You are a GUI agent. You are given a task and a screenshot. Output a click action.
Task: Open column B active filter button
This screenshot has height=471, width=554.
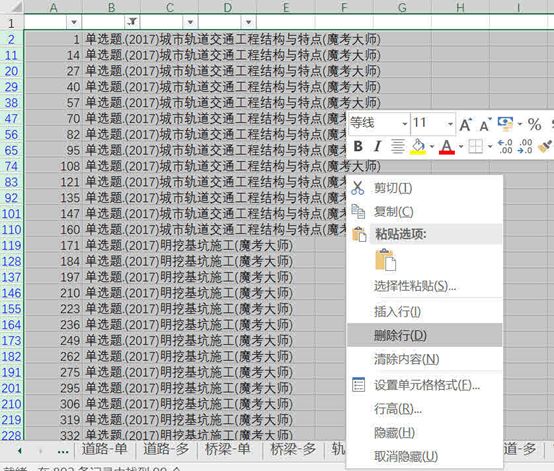[132, 22]
